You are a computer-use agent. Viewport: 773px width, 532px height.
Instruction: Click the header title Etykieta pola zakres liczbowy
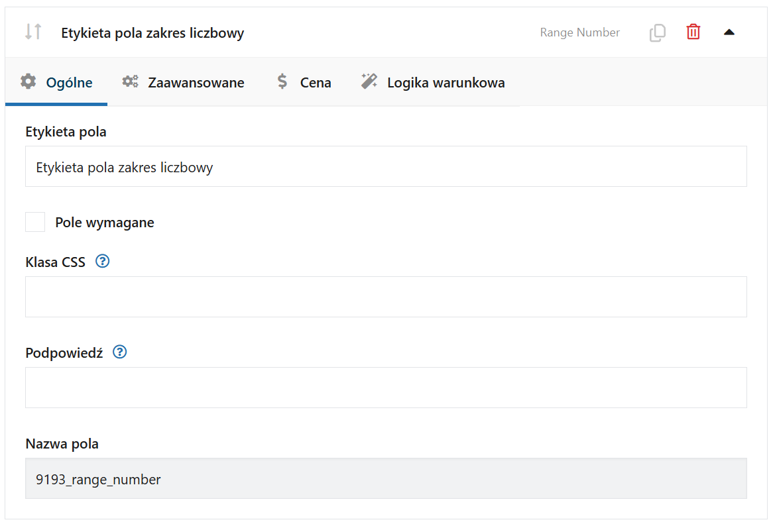tap(152, 32)
